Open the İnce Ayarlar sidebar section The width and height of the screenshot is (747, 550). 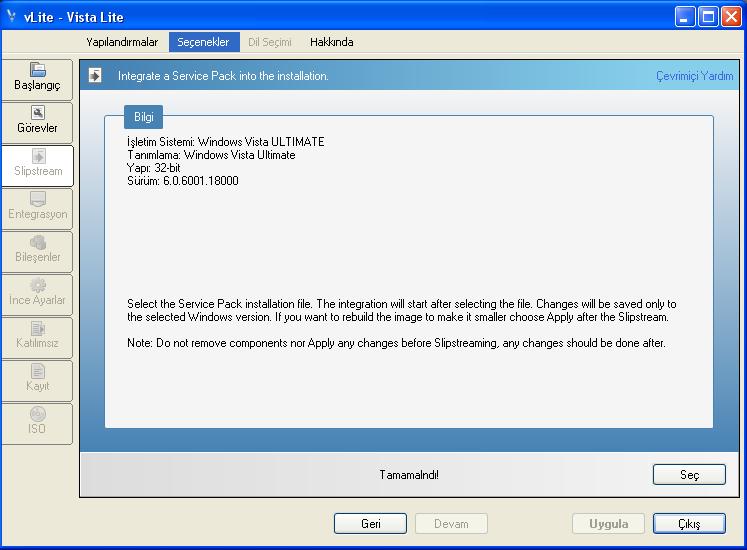click(37, 294)
